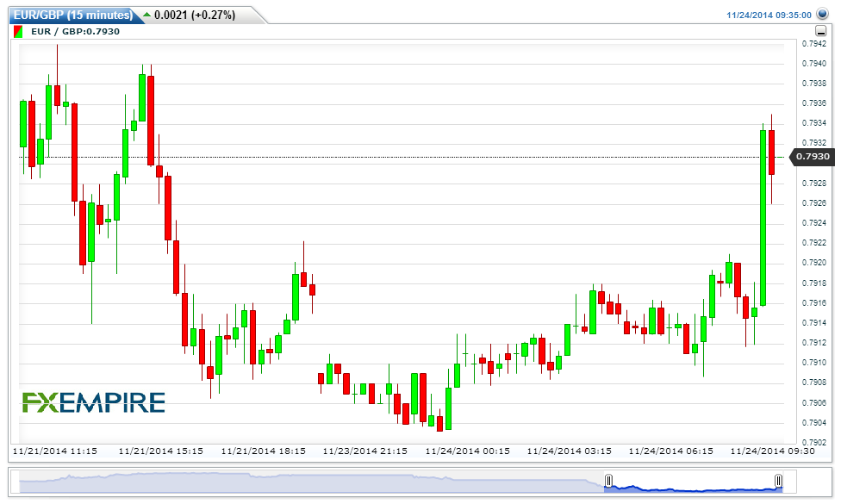Click the 11/21/2014 18:15 axis label
Screen dimensions: 841x504
click(x=264, y=451)
